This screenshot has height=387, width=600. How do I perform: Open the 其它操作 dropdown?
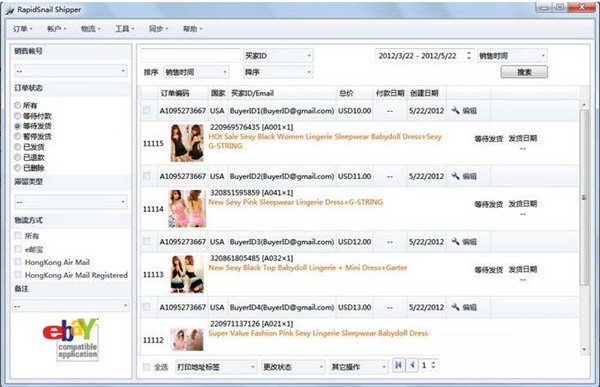(x=359, y=367)
